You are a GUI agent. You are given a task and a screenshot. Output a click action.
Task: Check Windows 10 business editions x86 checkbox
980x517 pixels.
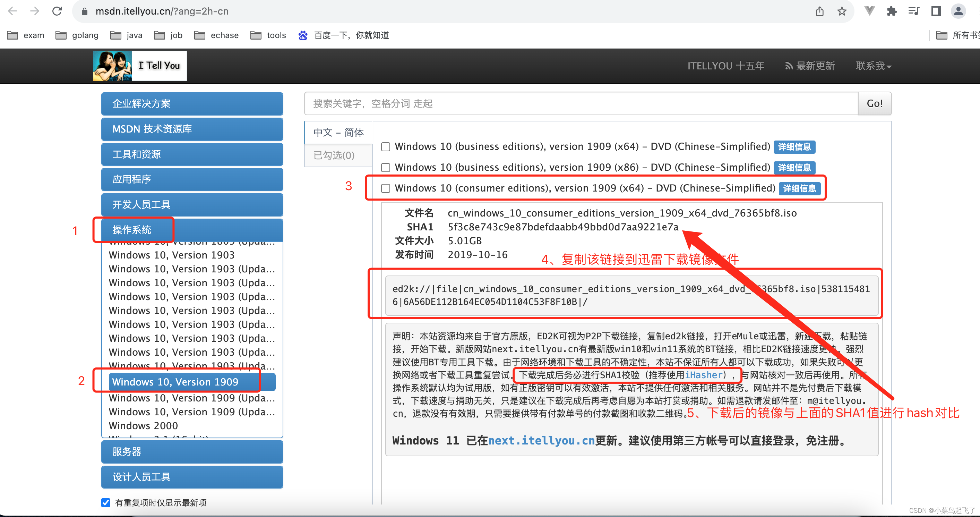(385, 168)
